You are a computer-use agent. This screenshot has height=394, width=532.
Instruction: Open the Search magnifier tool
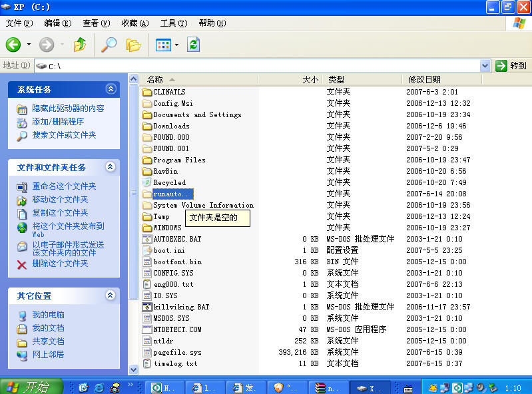click(x=109, y=45)
